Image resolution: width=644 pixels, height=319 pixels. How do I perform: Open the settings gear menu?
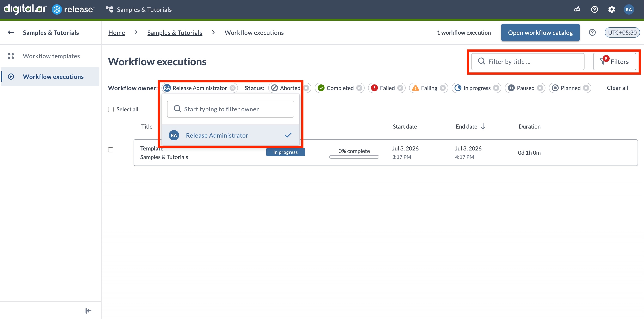[612, 9]
